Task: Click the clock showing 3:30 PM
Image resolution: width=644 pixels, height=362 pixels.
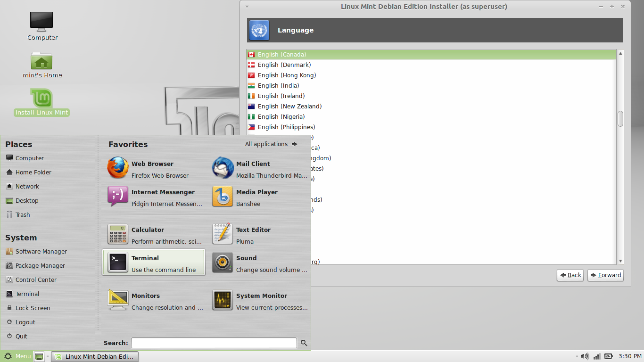Action: 630,356
